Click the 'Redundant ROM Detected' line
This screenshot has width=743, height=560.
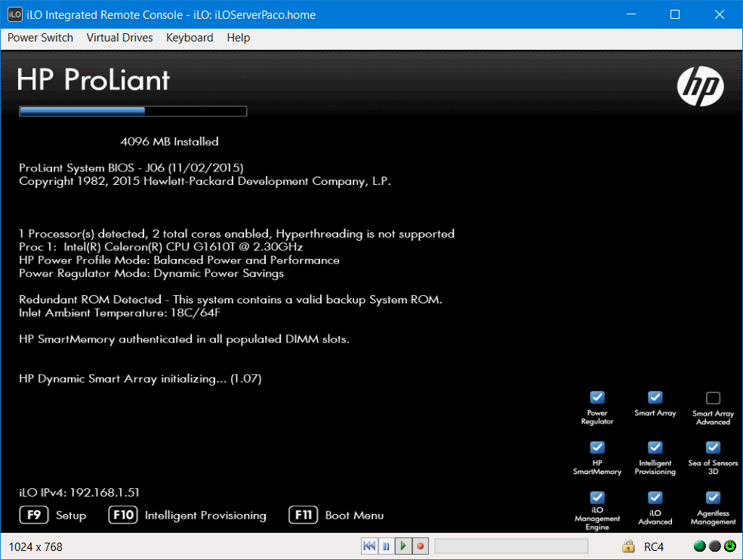231,300
